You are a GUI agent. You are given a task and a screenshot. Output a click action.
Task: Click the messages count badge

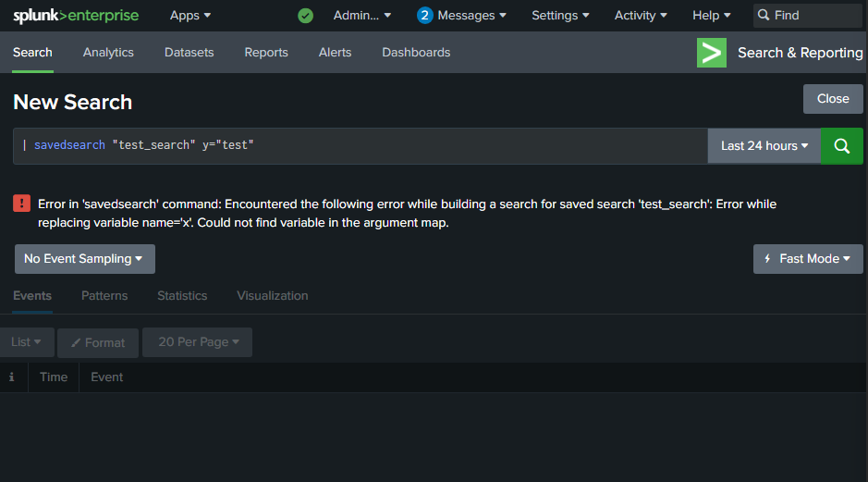tap(424, 16)
